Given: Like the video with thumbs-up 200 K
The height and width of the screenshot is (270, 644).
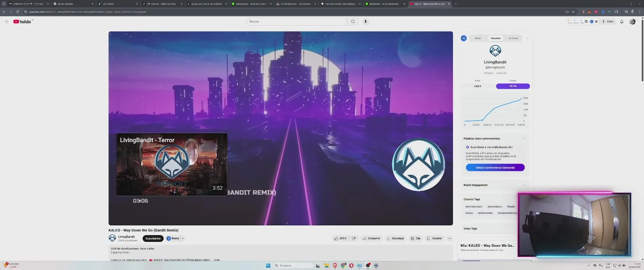Looking at the screenshot, I should [x=340, y=238].
